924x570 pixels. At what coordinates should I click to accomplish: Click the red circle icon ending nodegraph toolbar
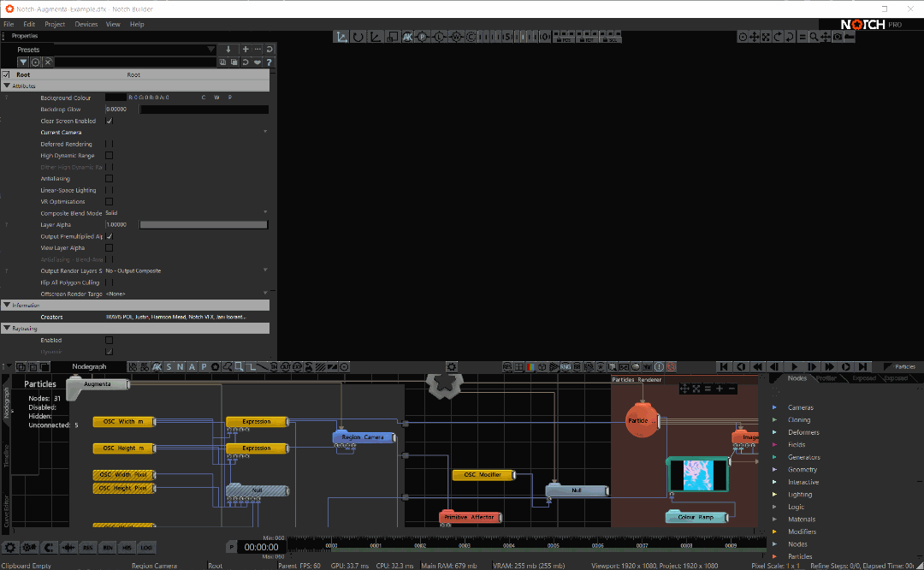click(x=671, y=366)
